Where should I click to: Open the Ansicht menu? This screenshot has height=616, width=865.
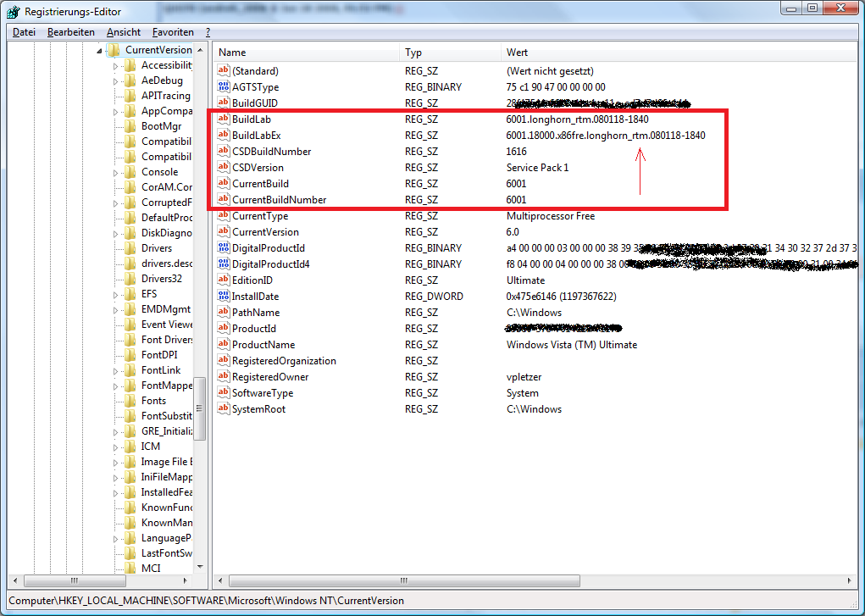[124, 32]
